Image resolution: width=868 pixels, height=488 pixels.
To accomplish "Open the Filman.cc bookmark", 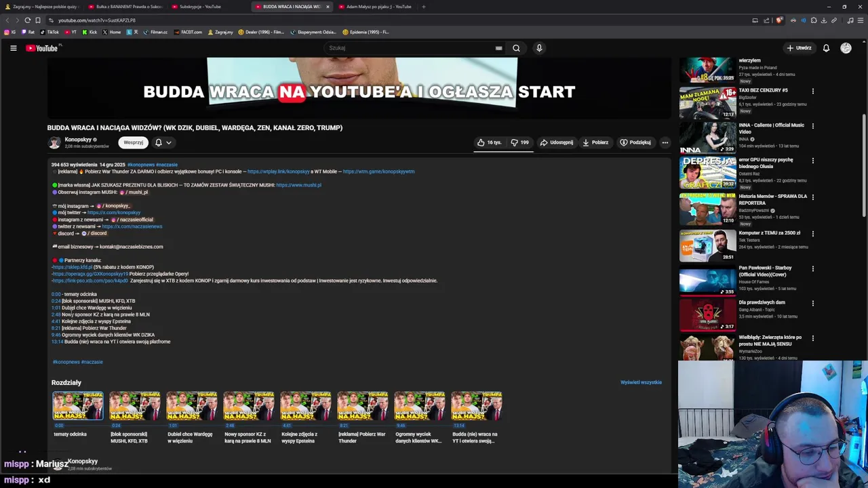I will [x=155, y=32].
